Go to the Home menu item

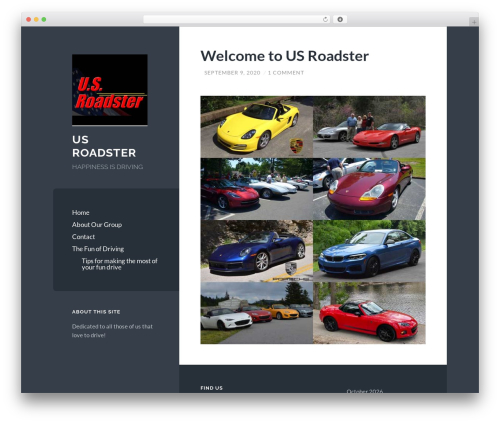(80, 213)
